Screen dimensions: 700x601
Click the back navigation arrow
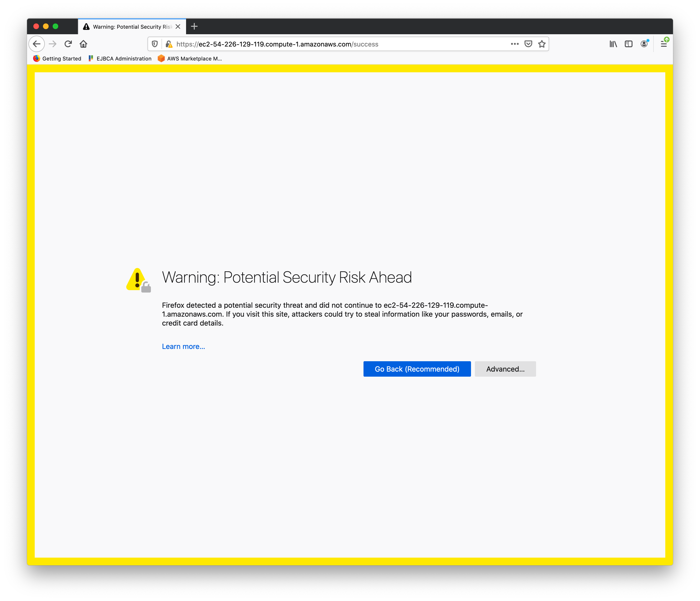coord(36,44)
